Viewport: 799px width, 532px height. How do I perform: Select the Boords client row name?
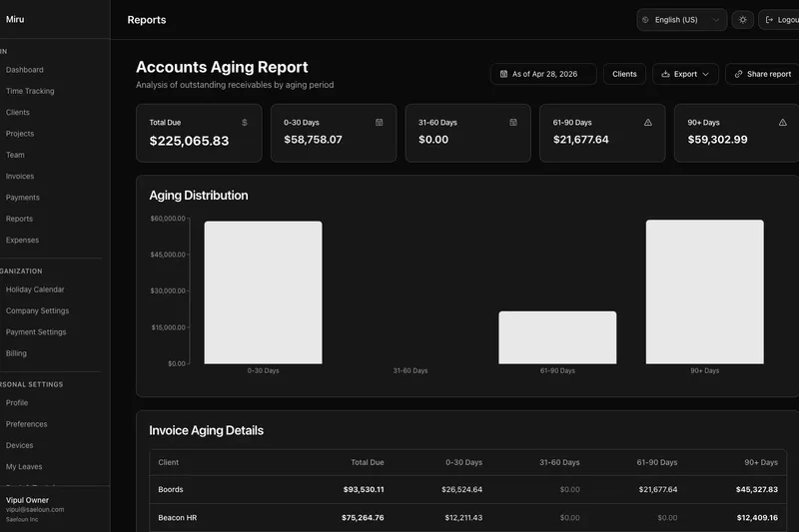[170, 489]
